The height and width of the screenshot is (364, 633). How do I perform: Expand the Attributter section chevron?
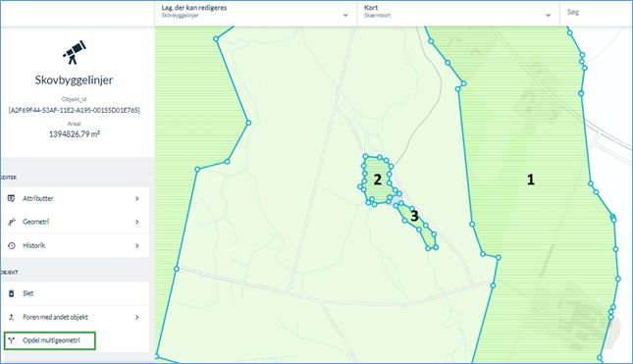[136, 198]
